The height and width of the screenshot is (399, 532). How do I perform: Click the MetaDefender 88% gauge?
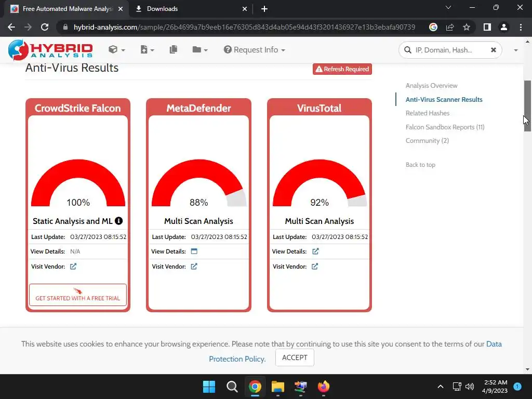point(199,183)
